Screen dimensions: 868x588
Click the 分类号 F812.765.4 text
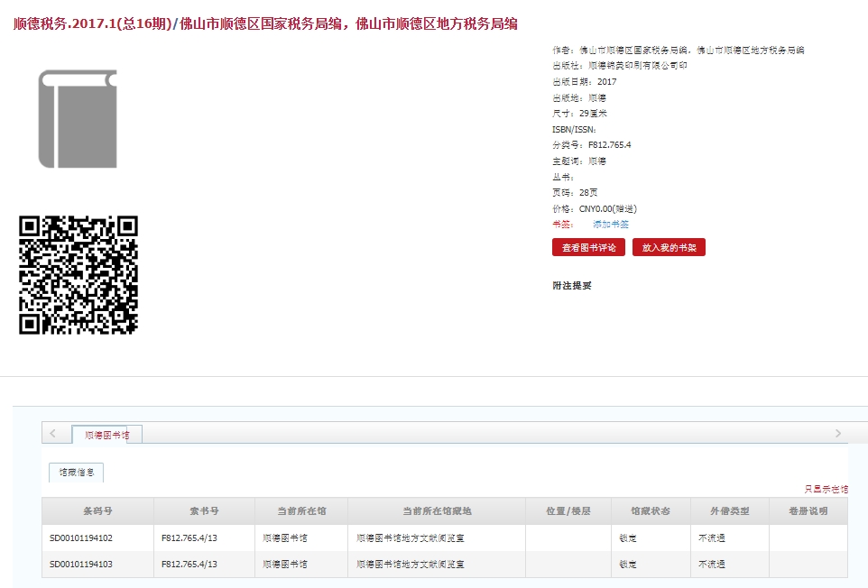click(x=591, y=145)
